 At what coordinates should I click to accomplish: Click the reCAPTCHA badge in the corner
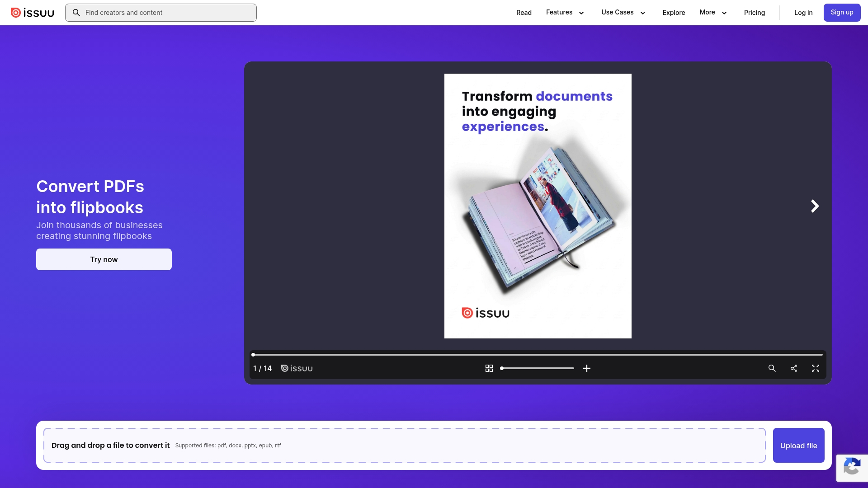(852, 468)
